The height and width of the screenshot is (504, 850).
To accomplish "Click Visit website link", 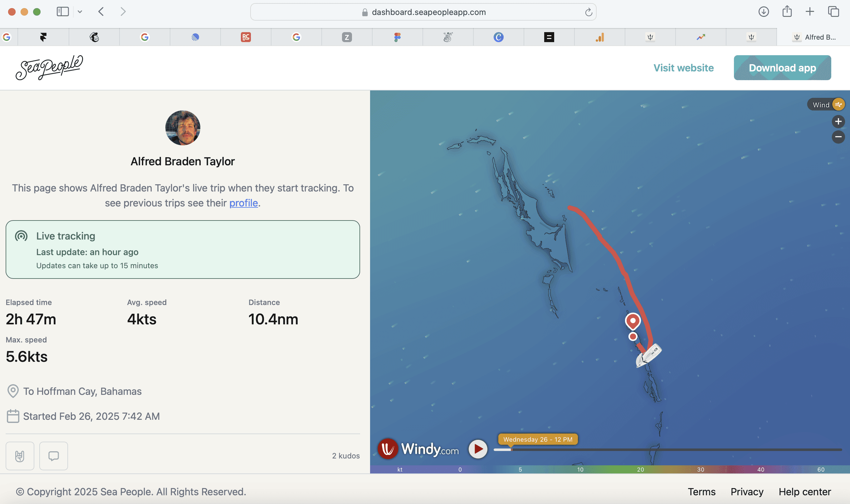I will pyautogui.click(x=684, y=67).
